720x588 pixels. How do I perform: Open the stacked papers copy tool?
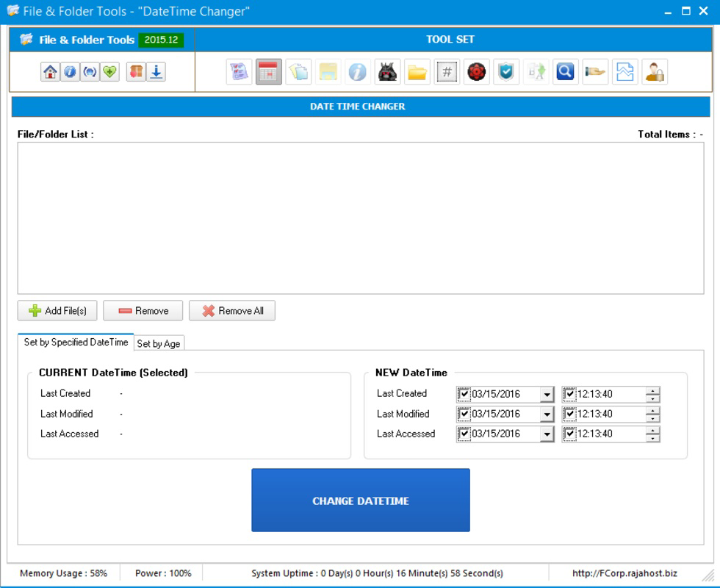(x=298, y=72)
